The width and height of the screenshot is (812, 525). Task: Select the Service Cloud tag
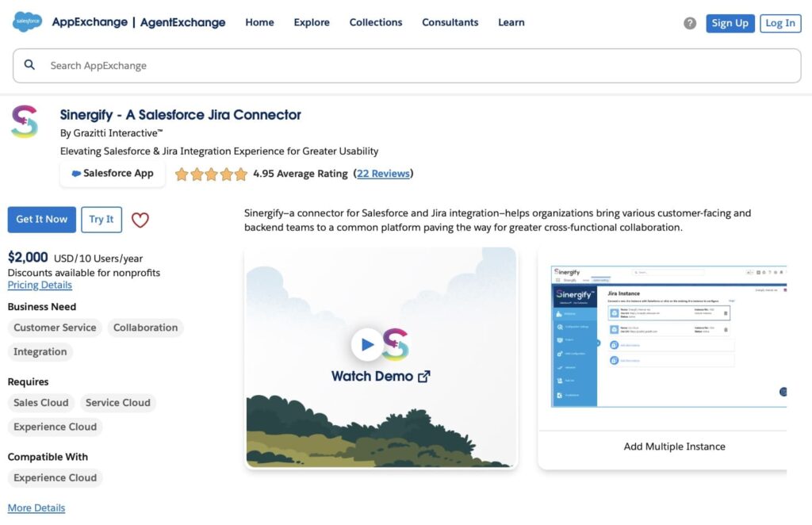(117, 403)
